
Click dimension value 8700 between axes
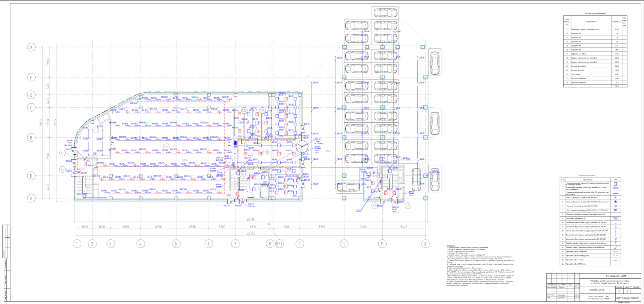pos(322,227)
